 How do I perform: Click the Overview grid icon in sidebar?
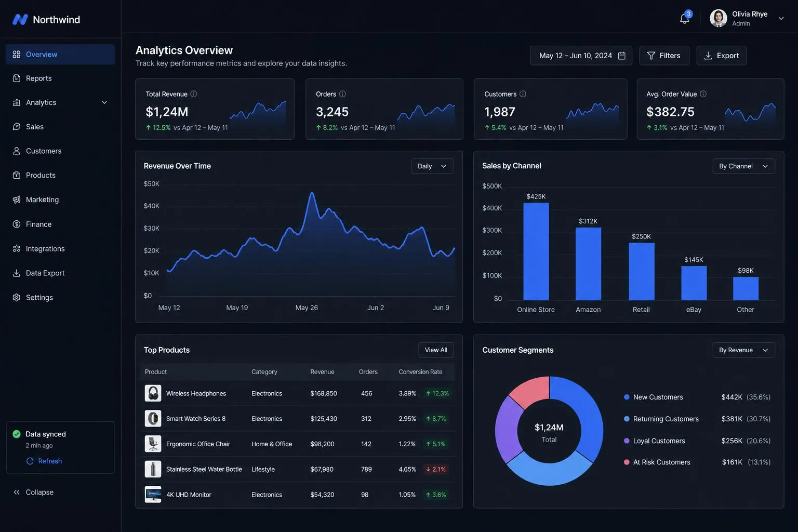click(17, 55)
